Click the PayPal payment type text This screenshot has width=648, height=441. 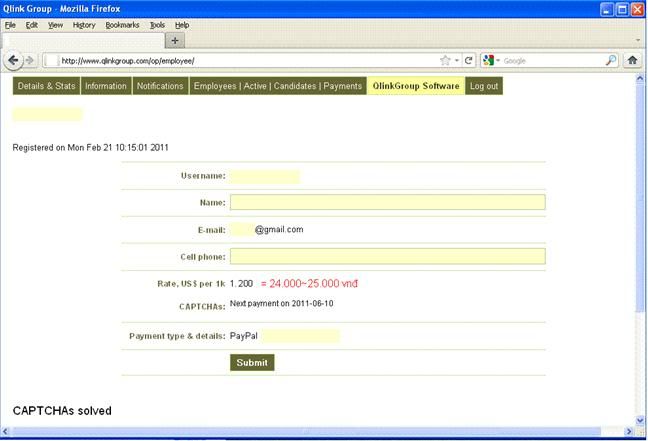tap(244, 336)
